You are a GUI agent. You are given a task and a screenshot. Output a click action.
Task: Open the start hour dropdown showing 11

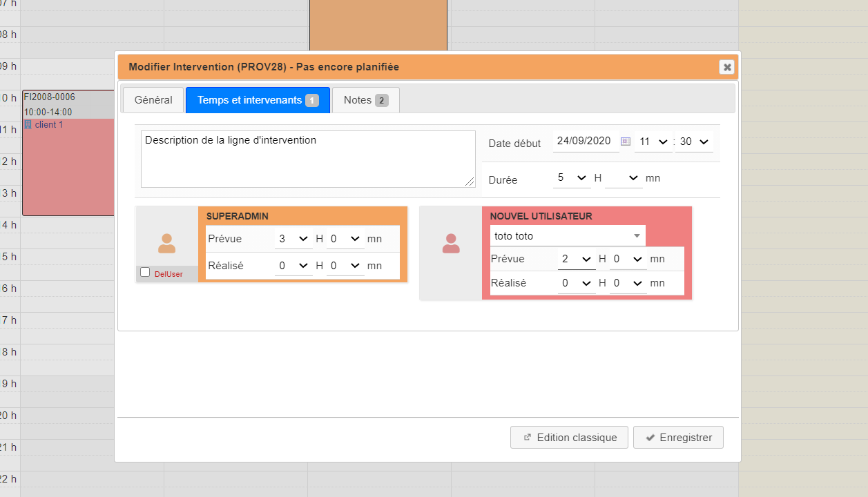pos(653,142)
